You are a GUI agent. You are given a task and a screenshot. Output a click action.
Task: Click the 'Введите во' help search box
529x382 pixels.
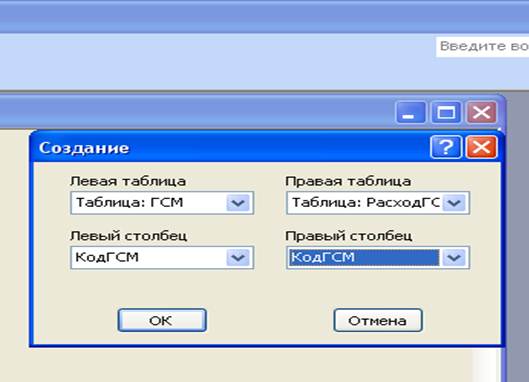483,47
